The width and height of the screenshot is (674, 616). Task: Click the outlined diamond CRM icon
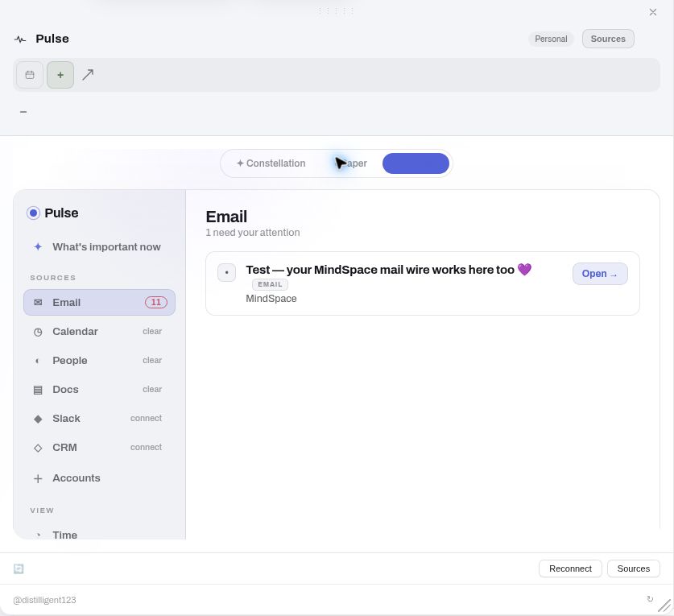(38, 448)
